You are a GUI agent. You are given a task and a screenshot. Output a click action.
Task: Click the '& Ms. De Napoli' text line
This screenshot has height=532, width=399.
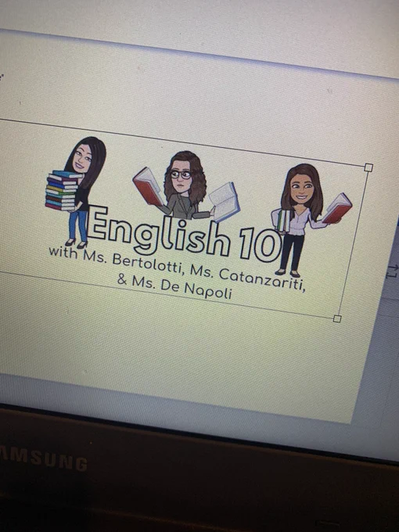(174, 286)
